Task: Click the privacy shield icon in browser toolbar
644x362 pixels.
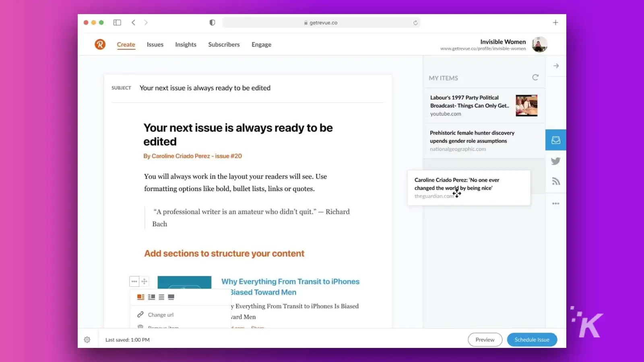Action: 212,23
